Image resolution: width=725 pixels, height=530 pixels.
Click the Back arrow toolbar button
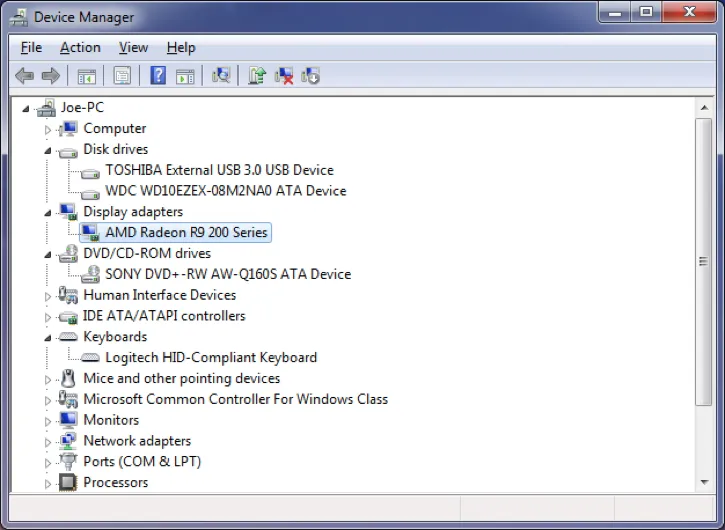click(x=25, y=76)
